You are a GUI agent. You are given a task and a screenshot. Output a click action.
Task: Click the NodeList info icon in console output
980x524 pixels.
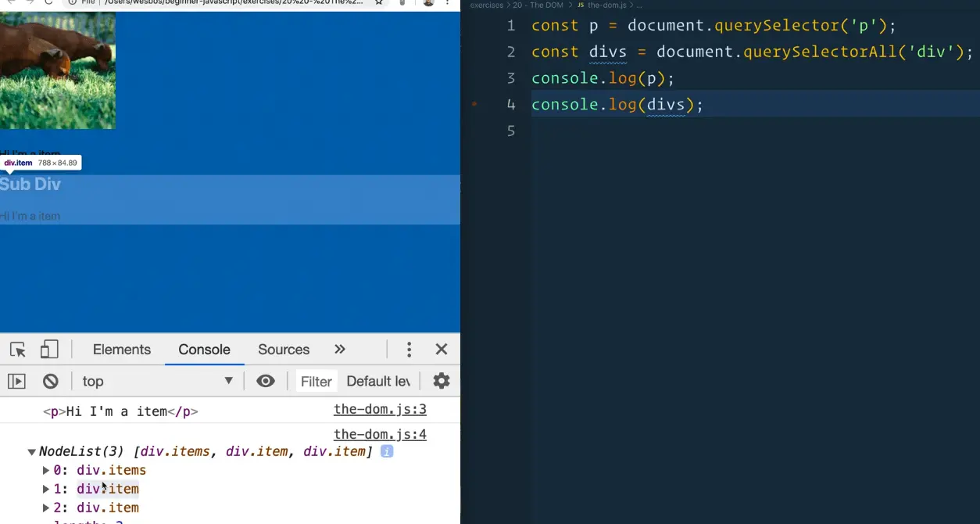(x=386, y=451)
